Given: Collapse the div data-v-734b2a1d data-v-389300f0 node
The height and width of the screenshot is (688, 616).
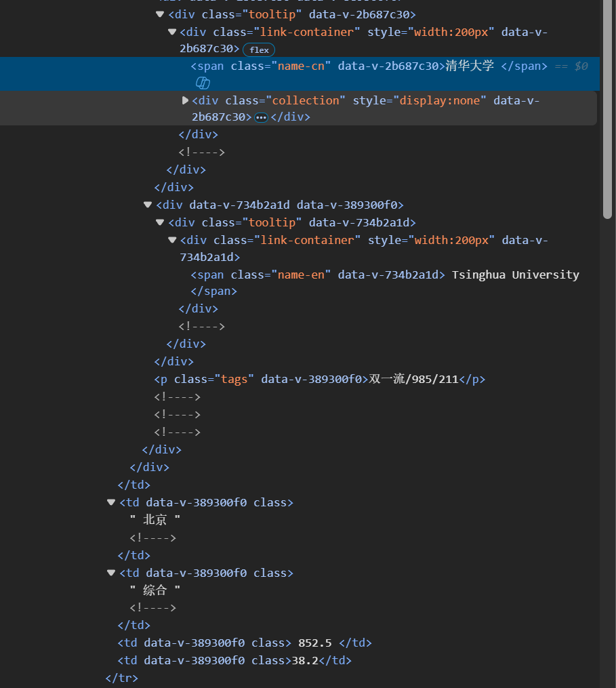Looking at the screenshot, I should pyautogui.click(x=148, y=205).
